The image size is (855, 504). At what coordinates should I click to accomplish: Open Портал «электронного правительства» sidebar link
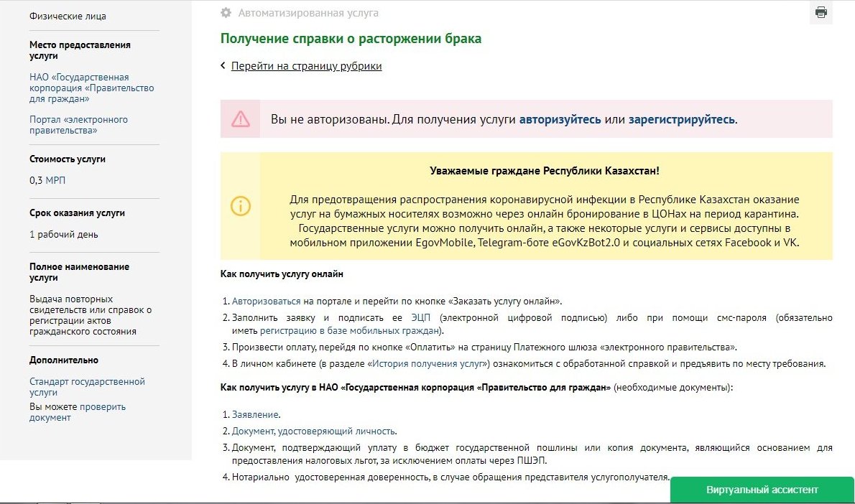coord(78,125)
